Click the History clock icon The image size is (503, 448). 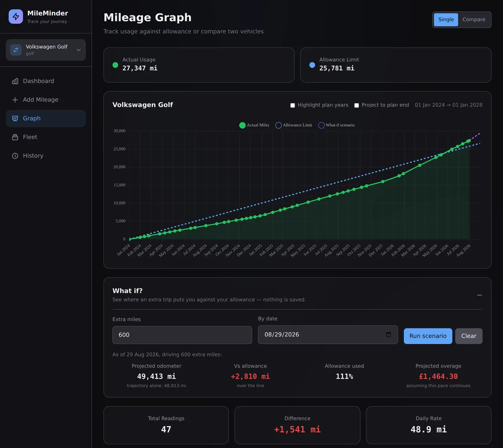click(x=15, y=156)
